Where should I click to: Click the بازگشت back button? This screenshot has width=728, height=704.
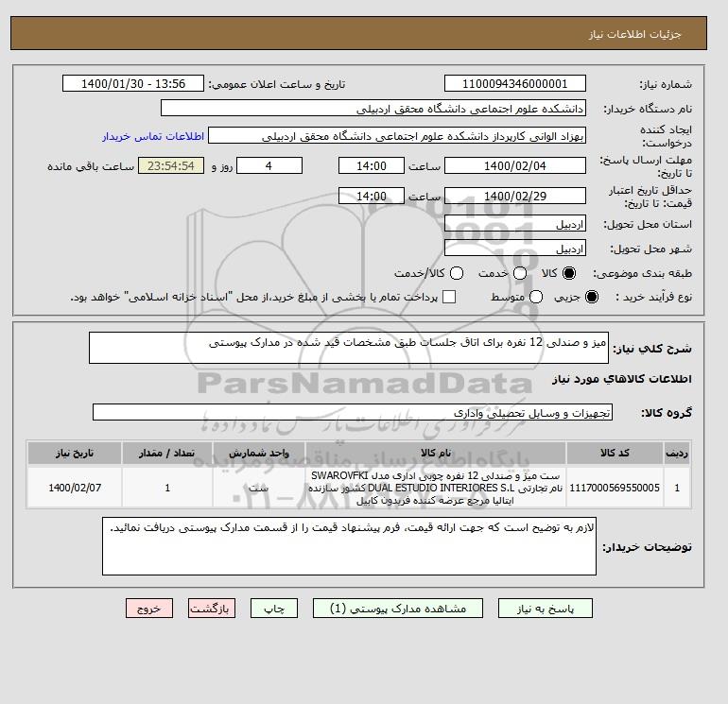coord(212,609)
